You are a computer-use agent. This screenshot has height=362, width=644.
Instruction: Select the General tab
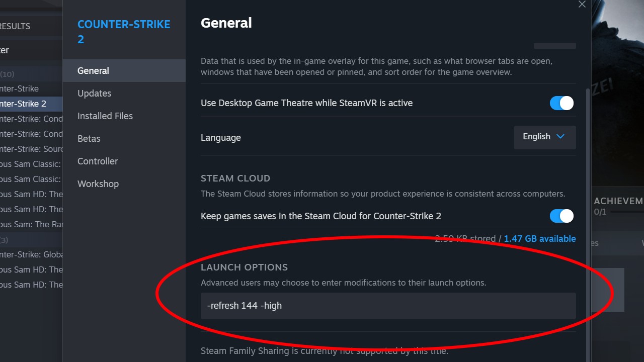[93, 70]
